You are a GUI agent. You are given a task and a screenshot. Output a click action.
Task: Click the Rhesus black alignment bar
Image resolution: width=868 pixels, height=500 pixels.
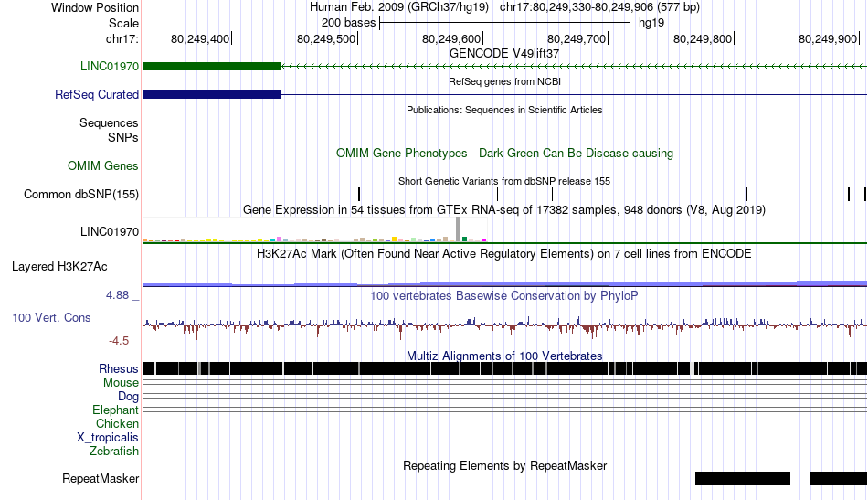pos(504,368)
